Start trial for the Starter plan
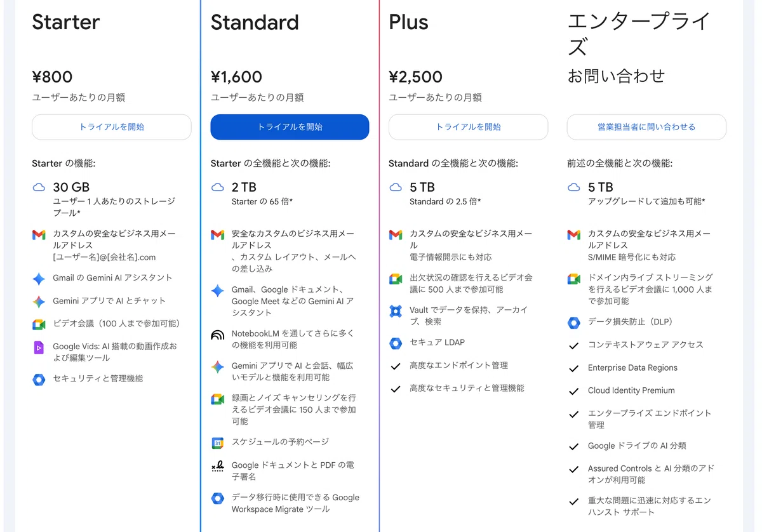Screen dimensions: 762x532 pos(112,127)
